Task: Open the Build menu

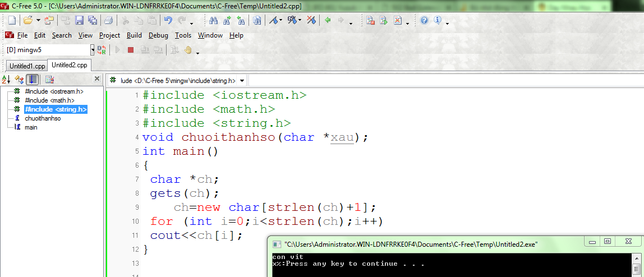Action: (134, 35)
